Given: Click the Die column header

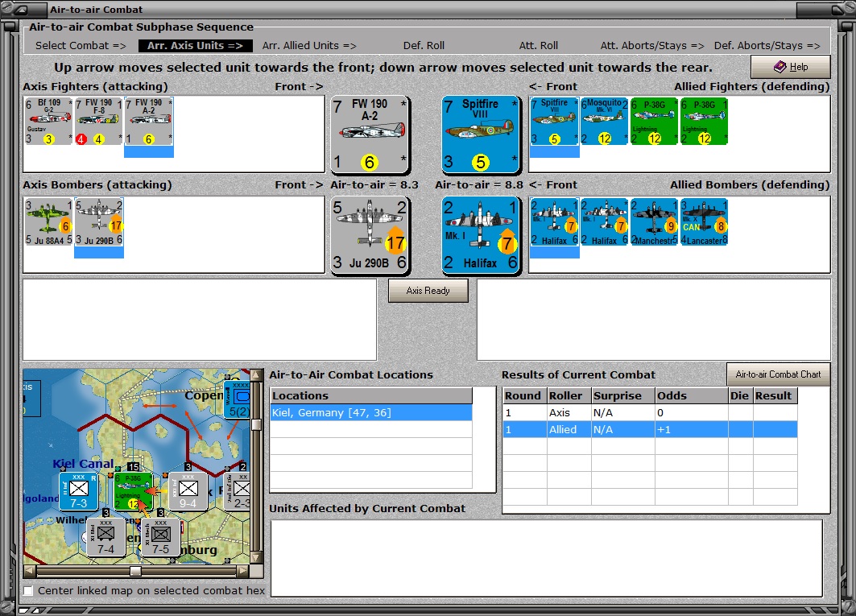Looking at the screenshot, I should click(740, 395).
